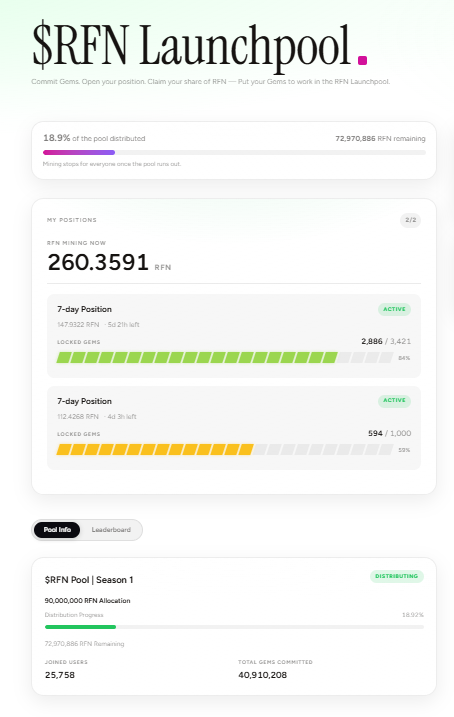Click the 260.3591 RFN mining value

(x=109, y=263)
